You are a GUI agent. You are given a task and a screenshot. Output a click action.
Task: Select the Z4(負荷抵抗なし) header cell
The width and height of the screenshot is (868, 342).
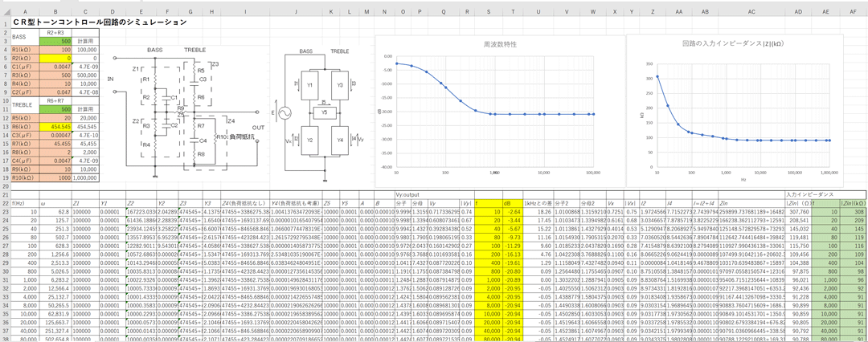click(244, 202)
